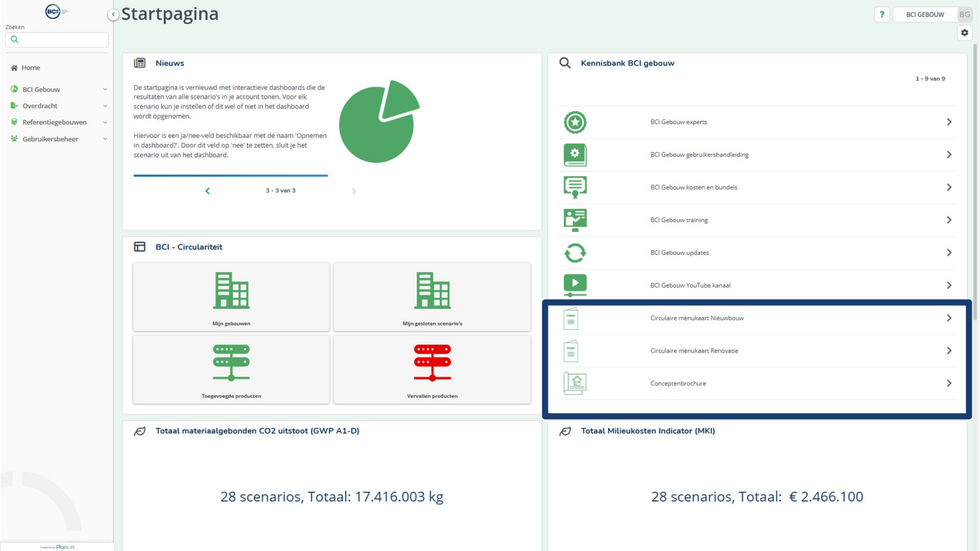Image resolution: width=980 pixels, height=551 pixels.
Task: Click the YouTube kanaal video player icon
Action: tap(575, 286)
